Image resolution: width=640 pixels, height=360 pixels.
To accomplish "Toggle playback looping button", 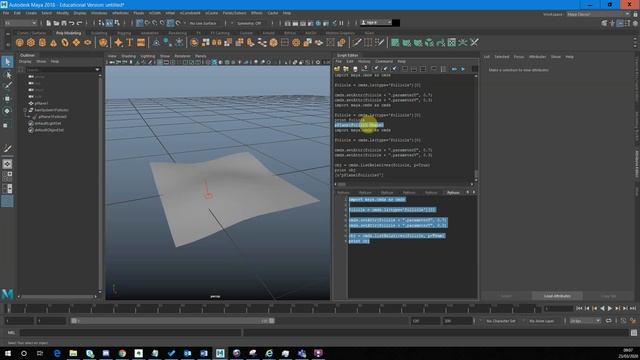I will pos(609,321).
